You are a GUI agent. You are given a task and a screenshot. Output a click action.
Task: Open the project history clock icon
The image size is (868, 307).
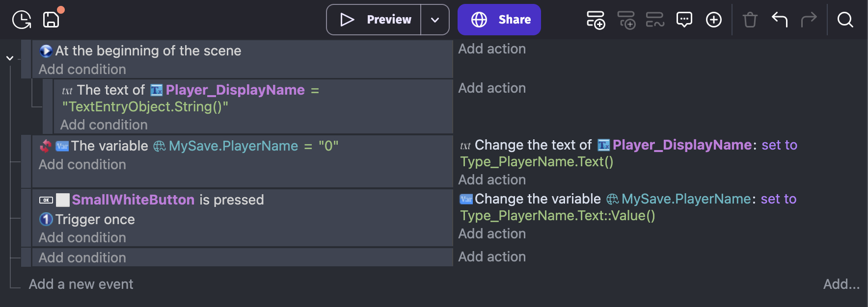[22, 20]
